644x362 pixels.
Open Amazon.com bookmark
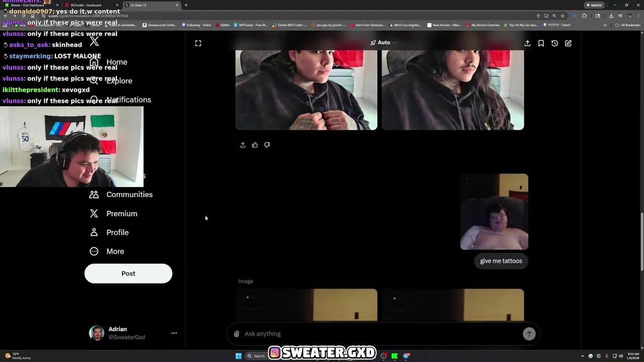159,25
